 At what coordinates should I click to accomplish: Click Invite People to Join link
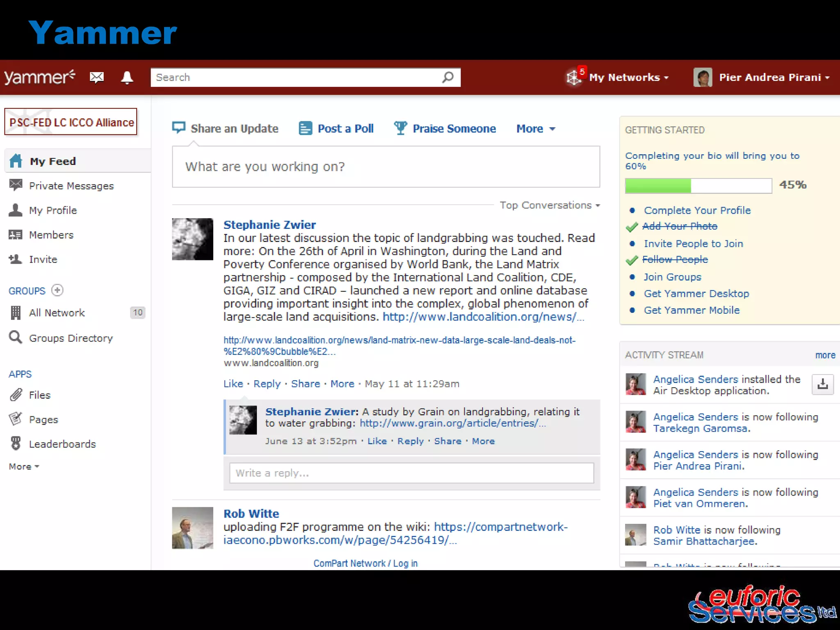[x=693, y=244]
